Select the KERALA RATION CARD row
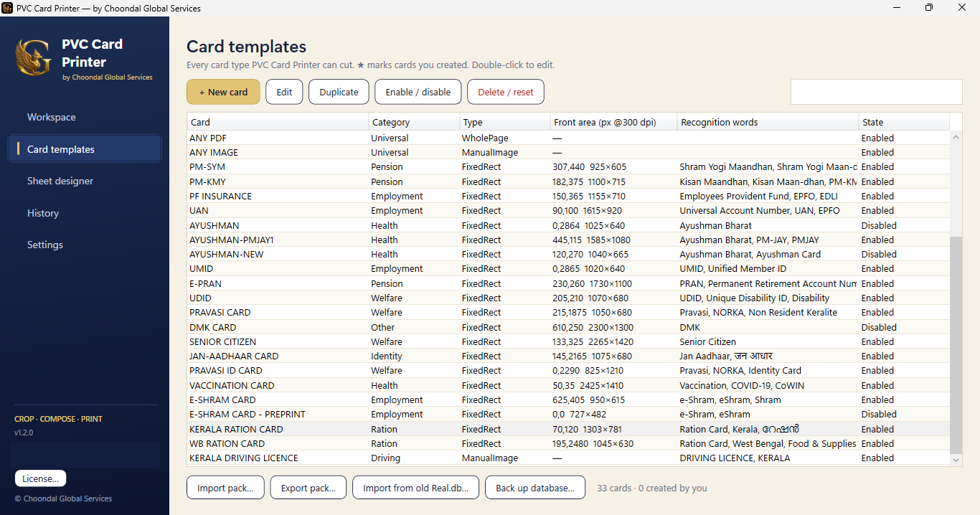The height and width of the screenshot is (515, 980). [x=568, y=429]
